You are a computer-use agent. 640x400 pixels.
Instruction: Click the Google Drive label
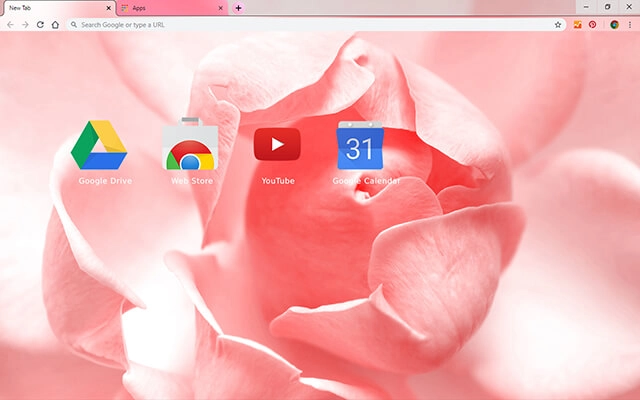point(105,181)
